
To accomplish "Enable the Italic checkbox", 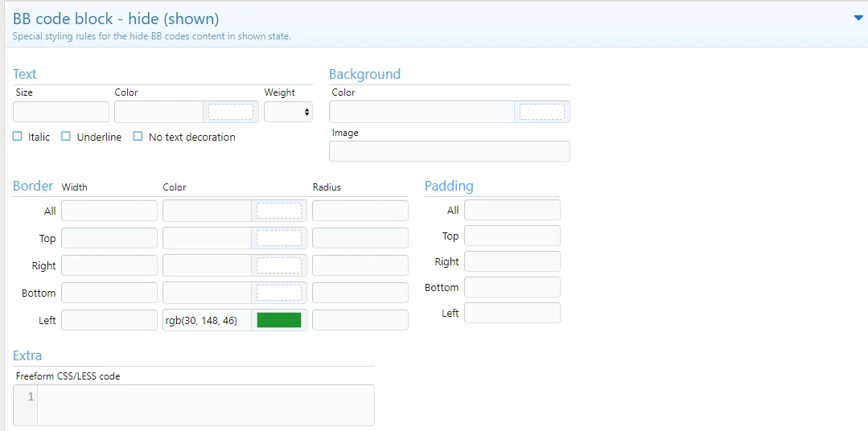I will point(18,137).
